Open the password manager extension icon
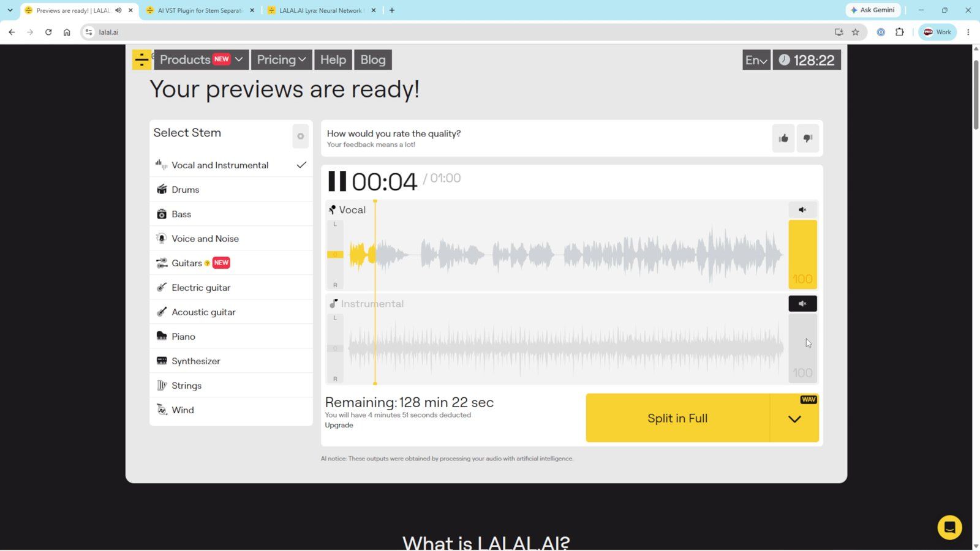Screen dimensions: 980x551 [881, 32]
